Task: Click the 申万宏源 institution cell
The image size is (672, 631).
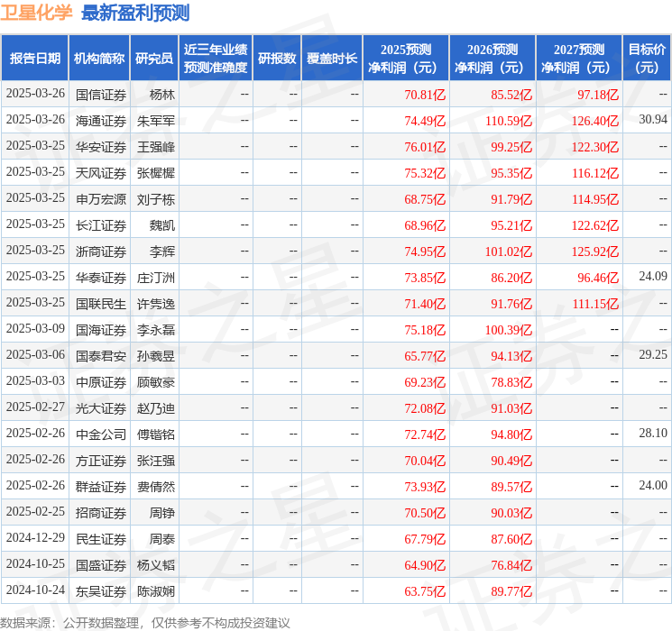Action: click(x=101, y=199)
